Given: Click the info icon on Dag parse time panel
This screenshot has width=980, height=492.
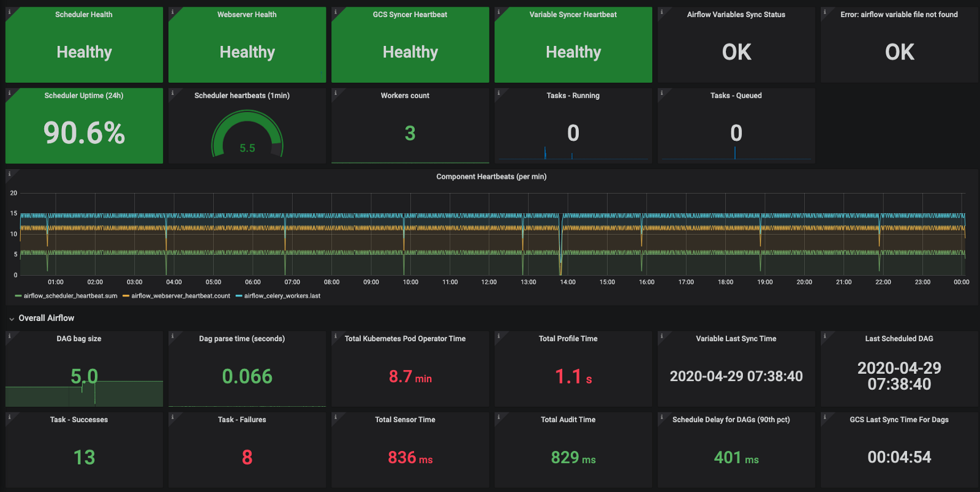Looking at the screenshot, I should (x=172, y=336).
